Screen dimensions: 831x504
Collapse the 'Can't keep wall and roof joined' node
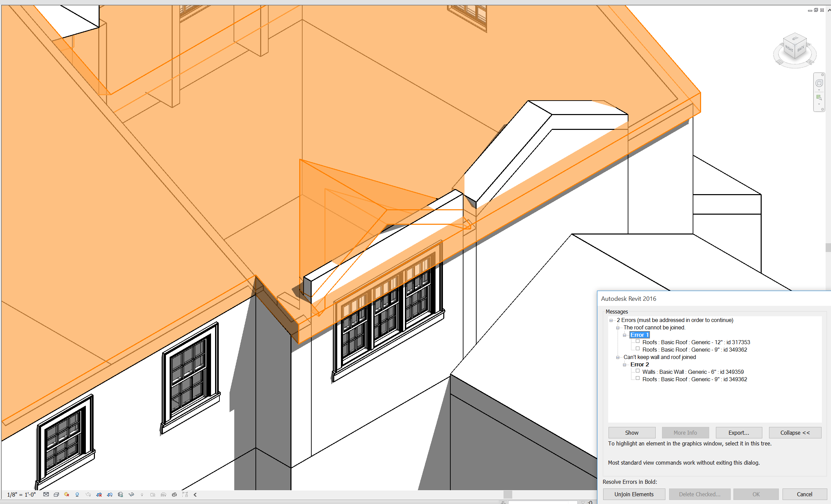coord(618,357)
